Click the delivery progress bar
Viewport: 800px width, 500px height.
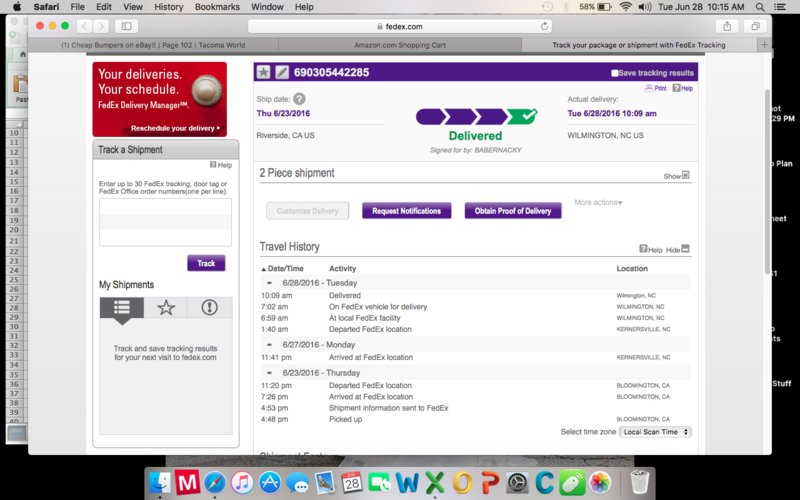pyautogui.click(x=476, y=116)
